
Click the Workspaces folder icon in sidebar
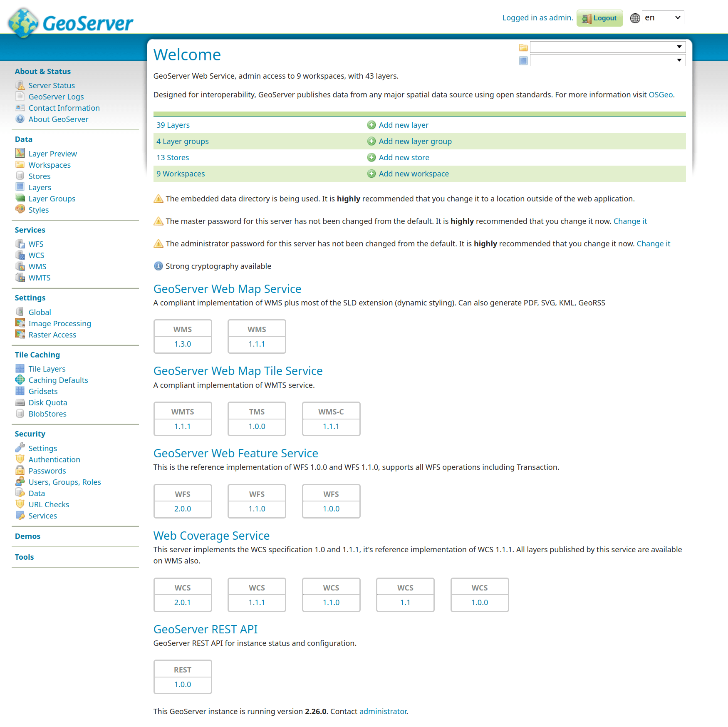20,164
